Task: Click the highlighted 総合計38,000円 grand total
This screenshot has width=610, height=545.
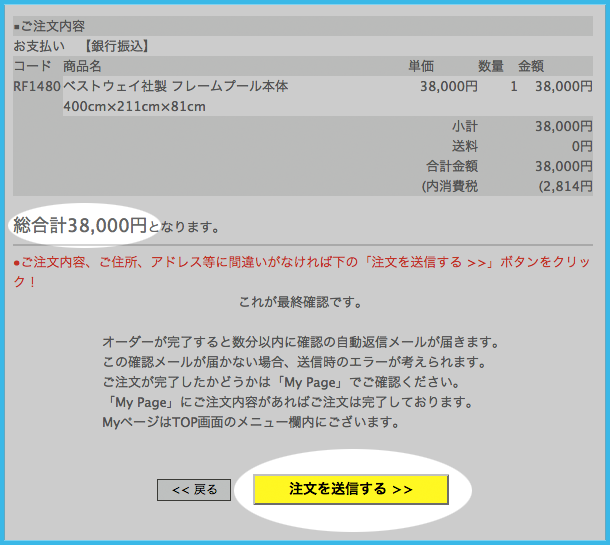Action: (x=80, y=226)
